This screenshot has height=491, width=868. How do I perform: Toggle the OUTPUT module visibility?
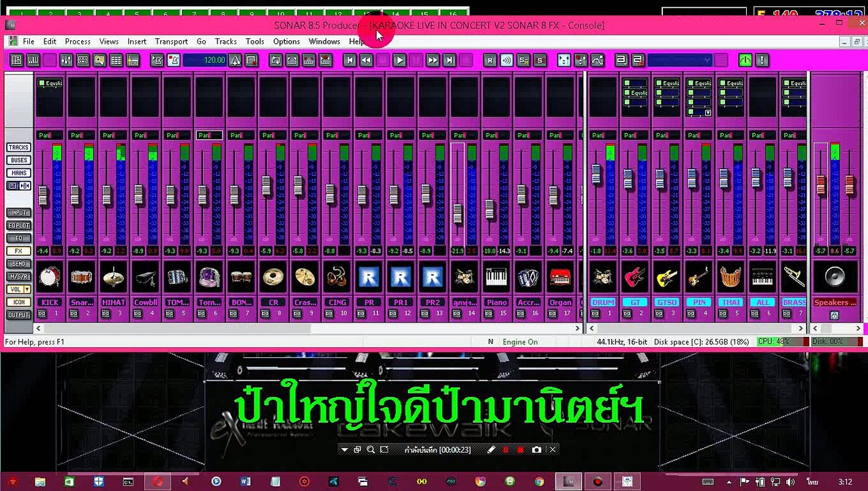tap(18, 315)
